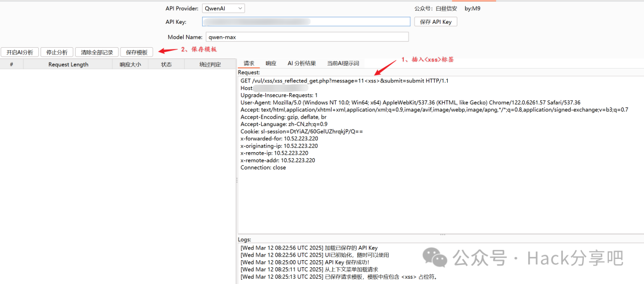Sort by the # column header

pyautogui.click(x=11, y=64)
